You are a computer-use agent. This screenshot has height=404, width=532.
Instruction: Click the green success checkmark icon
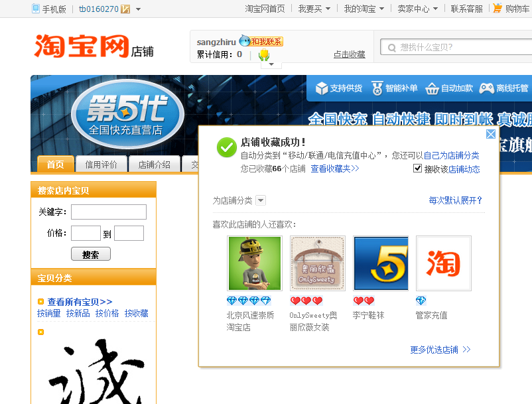pos(227,147)
